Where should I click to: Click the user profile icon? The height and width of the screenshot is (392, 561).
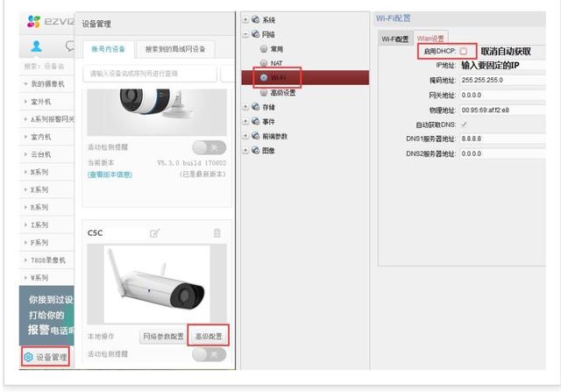point(36,46)
